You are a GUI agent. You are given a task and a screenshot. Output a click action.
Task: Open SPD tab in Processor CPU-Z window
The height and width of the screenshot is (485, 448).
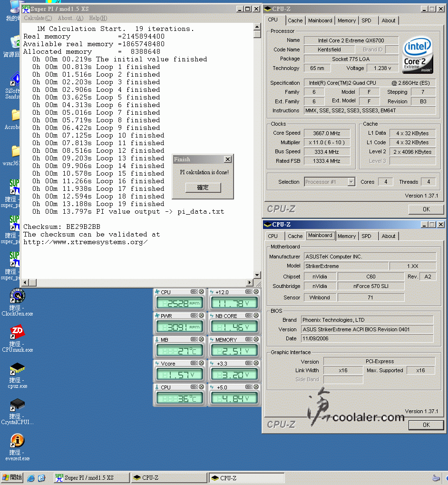tap(366, 20)
